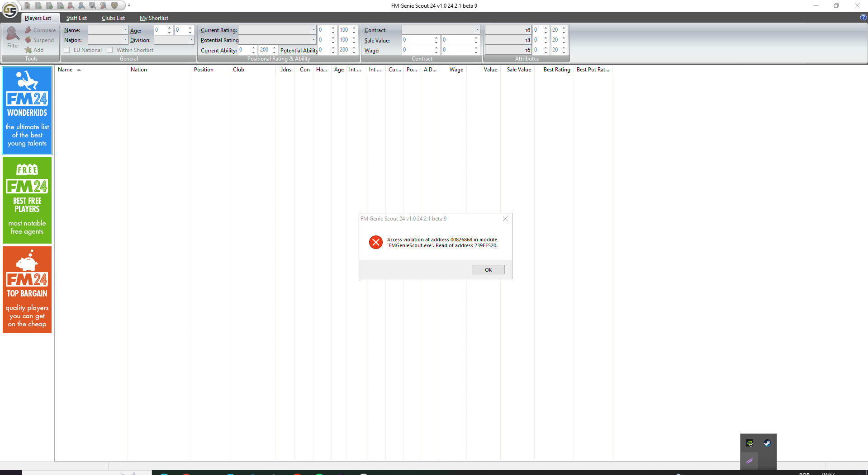868x475 pixels.
Task: Open the FM24 Wonderkids banner
Action: click(27, 111)
